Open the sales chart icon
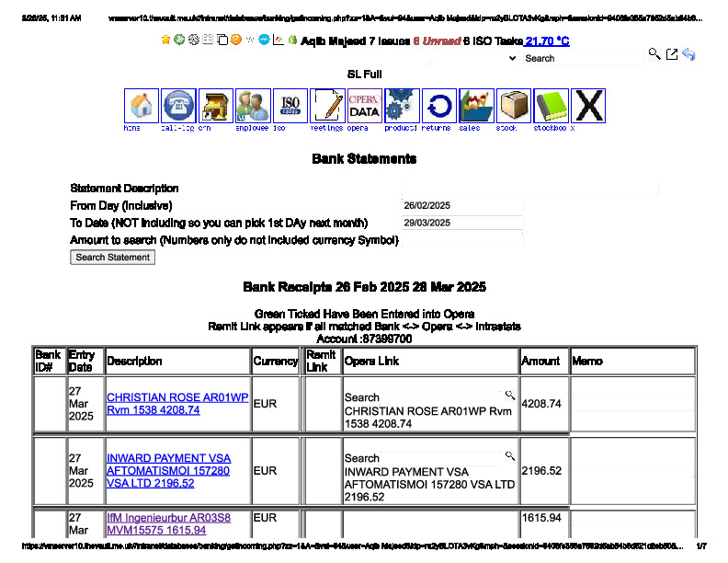The height and width of the screenshot is (563, 728). click(x=476, y=106)
